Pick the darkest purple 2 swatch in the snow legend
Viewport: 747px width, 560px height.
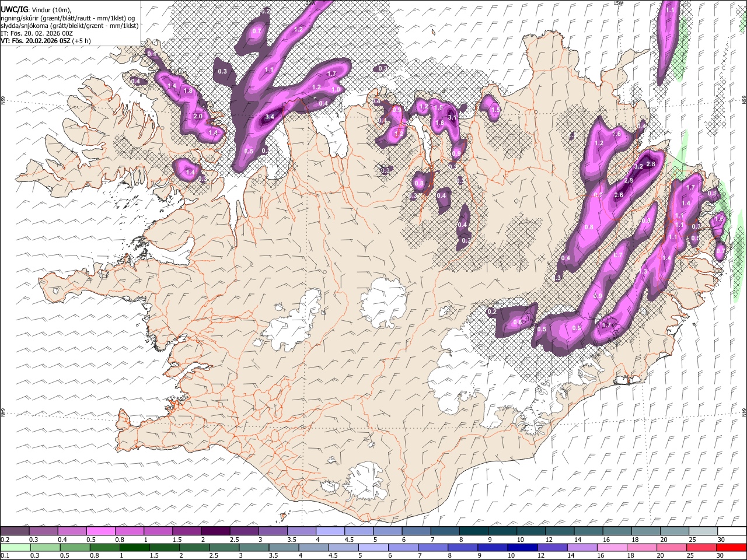(x=215, y=531)
